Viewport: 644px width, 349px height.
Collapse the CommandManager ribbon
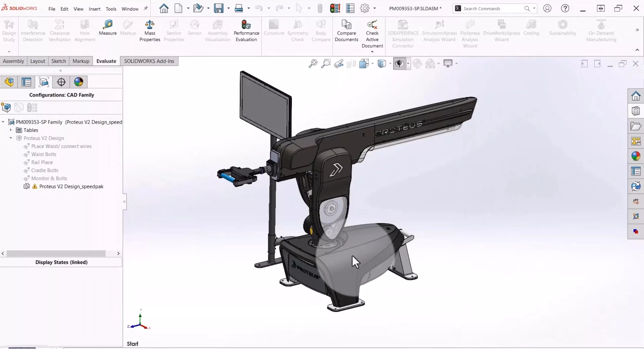click(637, 50)
